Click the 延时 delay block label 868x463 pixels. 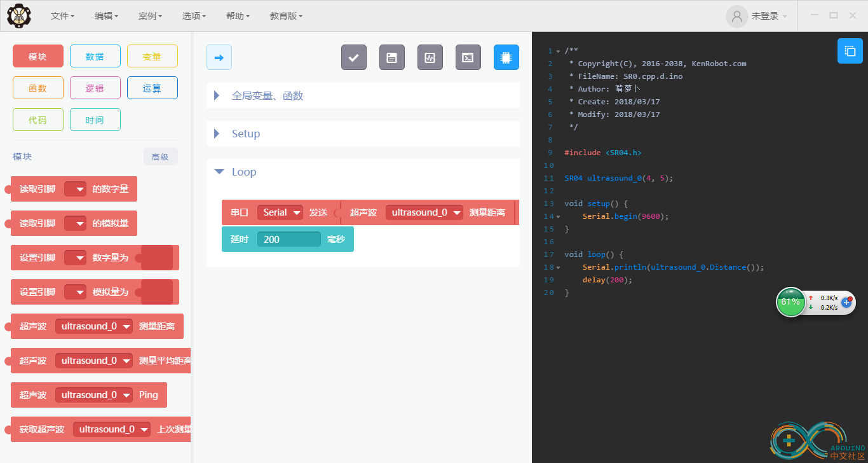[240, 239]
